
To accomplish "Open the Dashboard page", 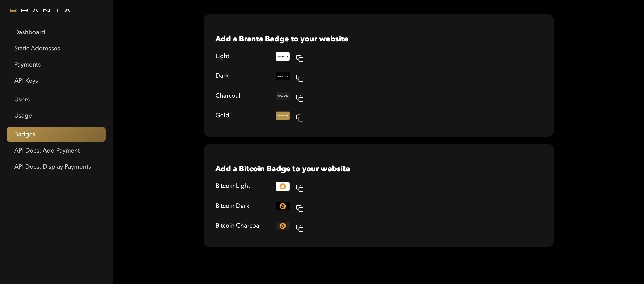I will coord(30,32).
